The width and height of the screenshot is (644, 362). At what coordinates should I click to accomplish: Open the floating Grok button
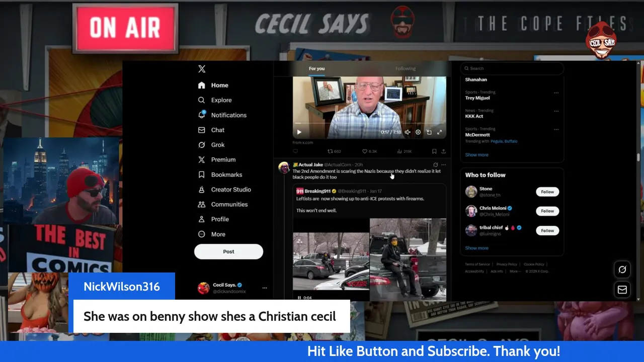(x=622, y=270)
